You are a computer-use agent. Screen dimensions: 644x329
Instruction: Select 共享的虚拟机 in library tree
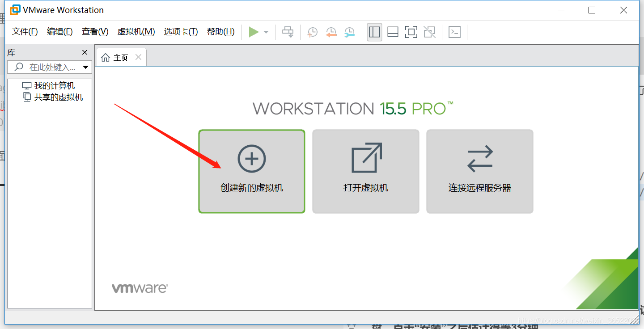pos(53,97)
